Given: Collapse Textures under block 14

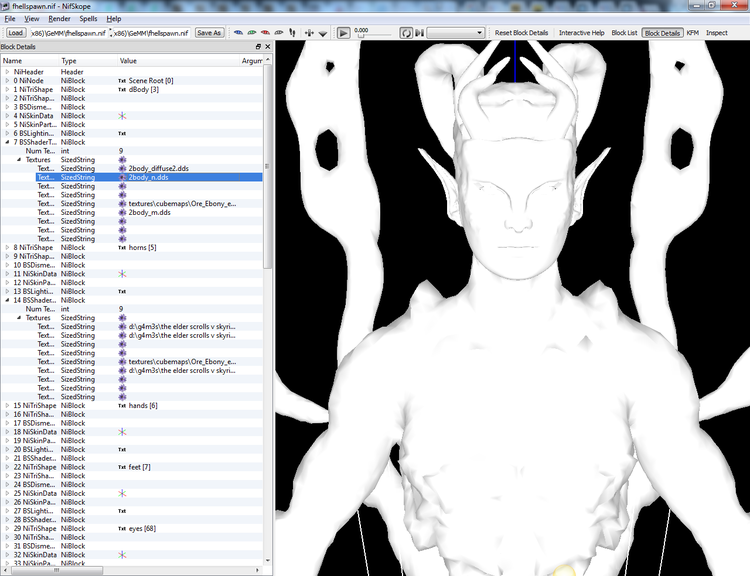Looking at the screenshot, I should tap(19, 318).
